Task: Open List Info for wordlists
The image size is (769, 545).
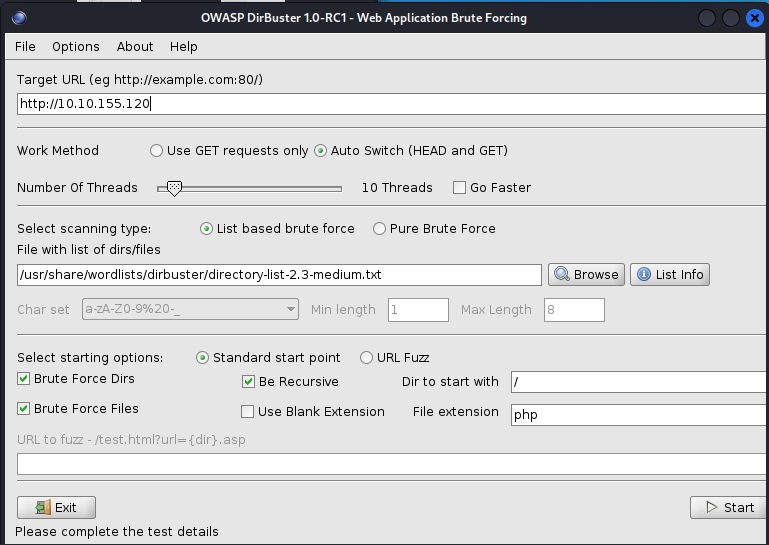Action: click(x=670, y=275)
